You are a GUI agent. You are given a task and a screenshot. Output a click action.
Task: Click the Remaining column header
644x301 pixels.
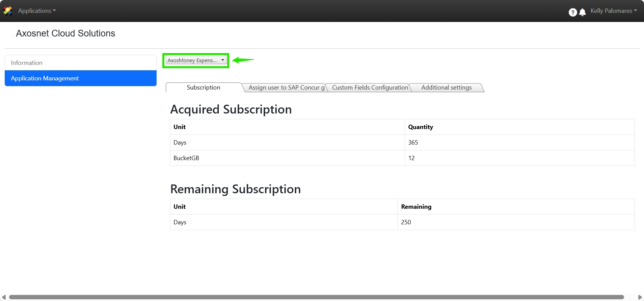[x=416, y=207]
